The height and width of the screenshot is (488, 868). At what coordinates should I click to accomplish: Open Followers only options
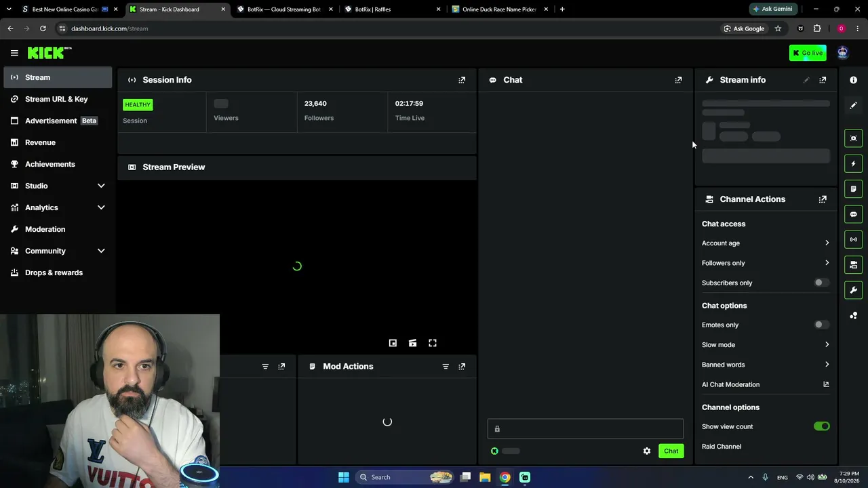766,263
